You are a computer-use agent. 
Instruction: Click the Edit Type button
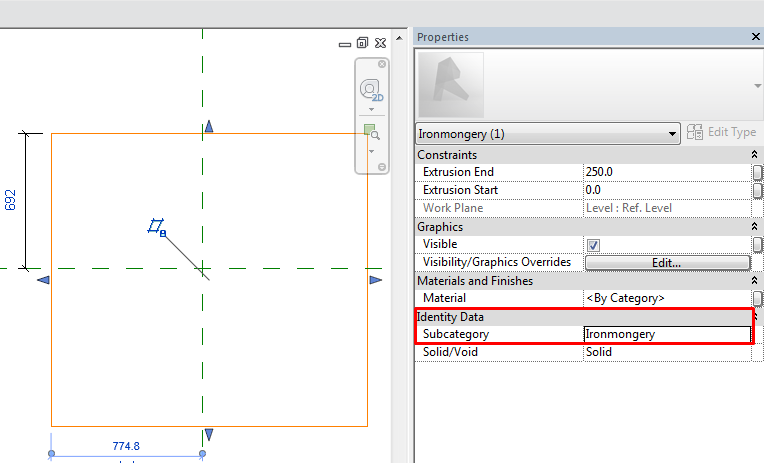(721, 132)
